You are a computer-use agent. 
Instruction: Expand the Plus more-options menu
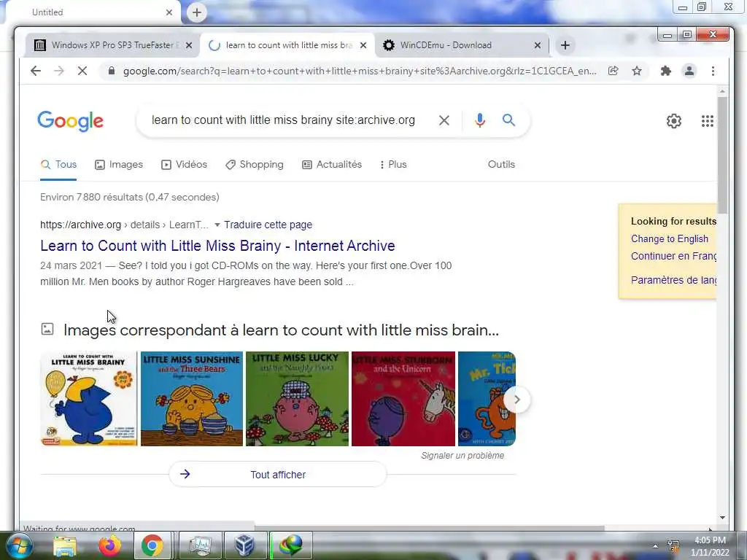393,164
